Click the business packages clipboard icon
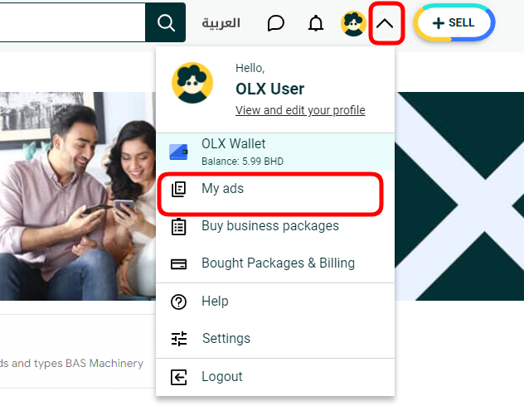 (178, 227)
